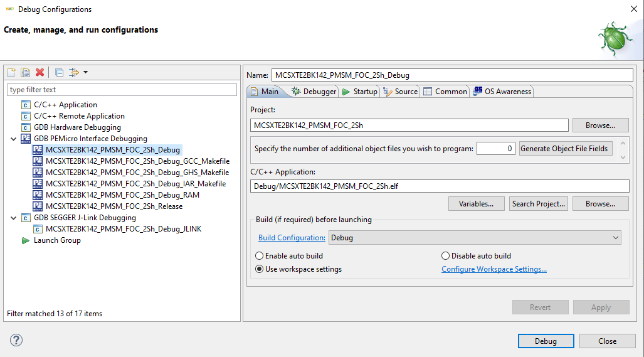Click the Collapse All toolbar icon
Viewport: 644px width, 357px height.
click(x=59, y=73)
